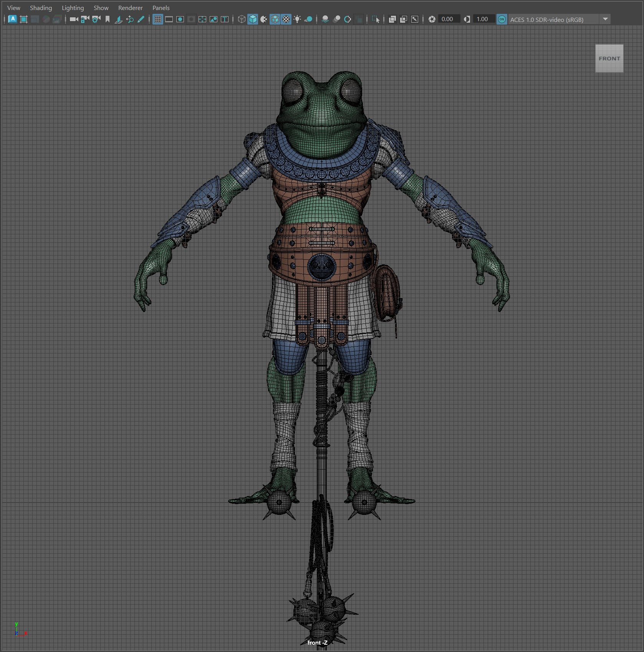The image size is (644, 652).
Task: Open the Renderer menu
Action: coord(130,8)
